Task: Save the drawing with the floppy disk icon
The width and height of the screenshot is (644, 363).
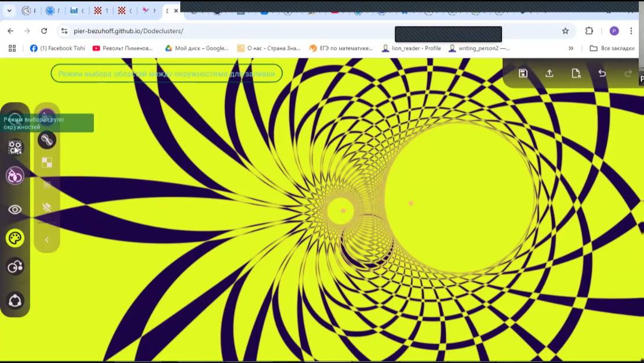Action: click(x=523, y=73)
